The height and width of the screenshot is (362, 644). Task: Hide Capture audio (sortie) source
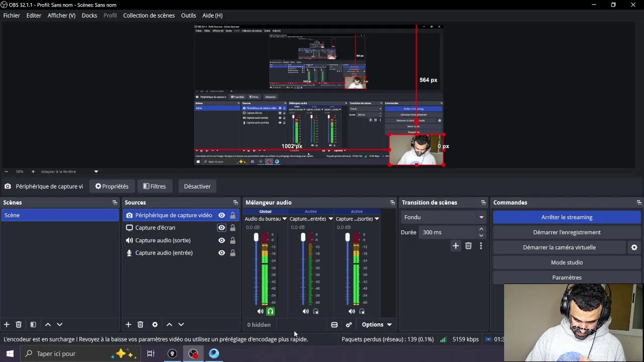click(221, 240)
